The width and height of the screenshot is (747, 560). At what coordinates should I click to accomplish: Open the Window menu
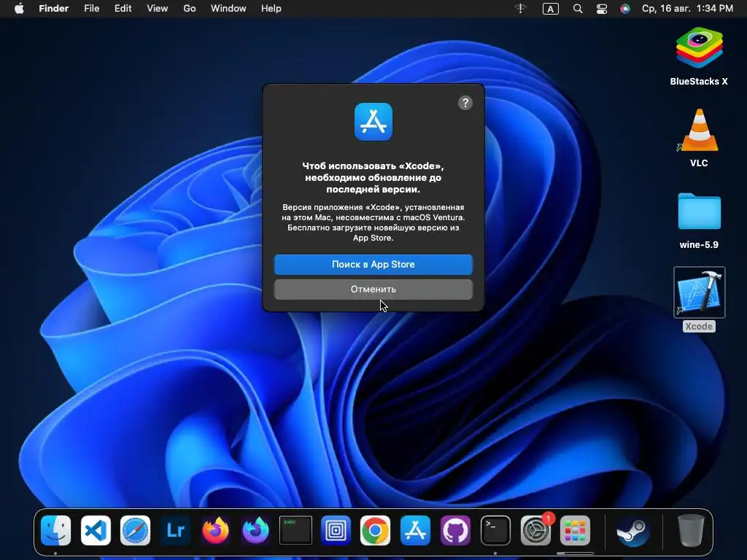tap(228, 9)
